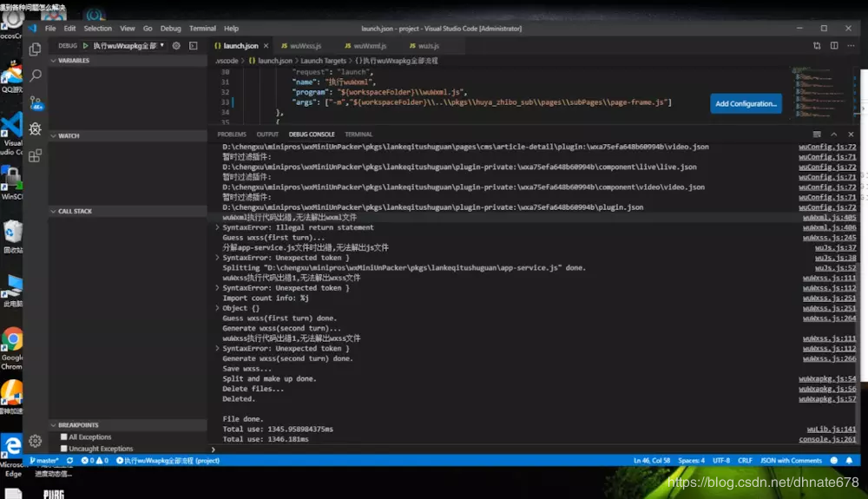Maximize the panel with the chevron up
This screenshot has width=868, height=499.
click(833, 135)
